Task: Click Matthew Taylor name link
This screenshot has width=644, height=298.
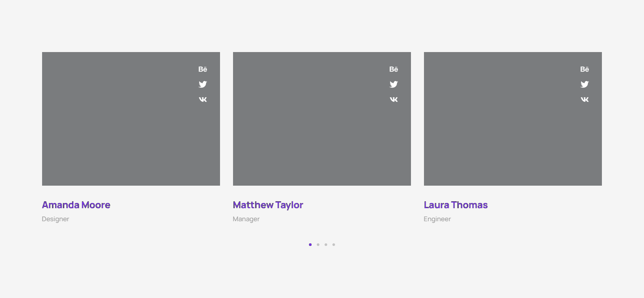Action: click(x=268, y=205)
